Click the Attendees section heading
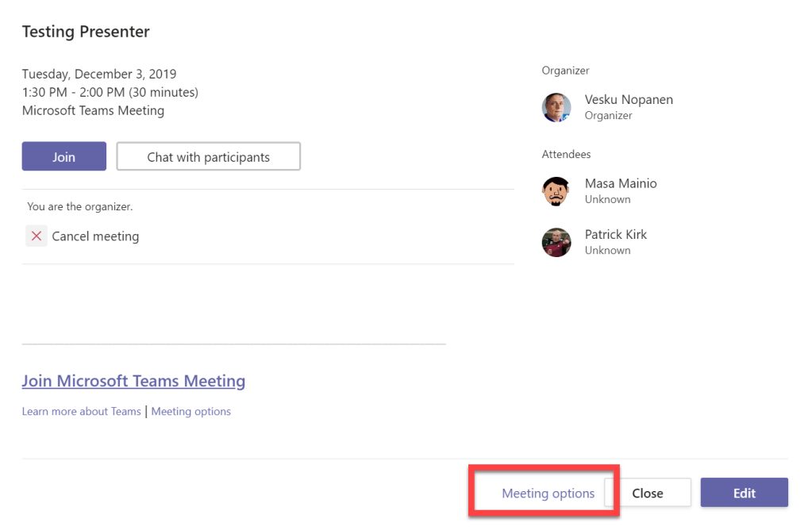The width and height of the screenshot is (812, 530). [566, 154]
